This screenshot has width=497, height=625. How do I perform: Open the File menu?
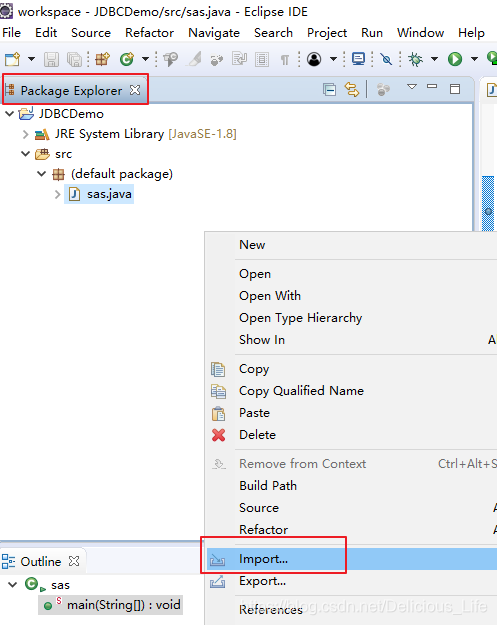point(11,33)
